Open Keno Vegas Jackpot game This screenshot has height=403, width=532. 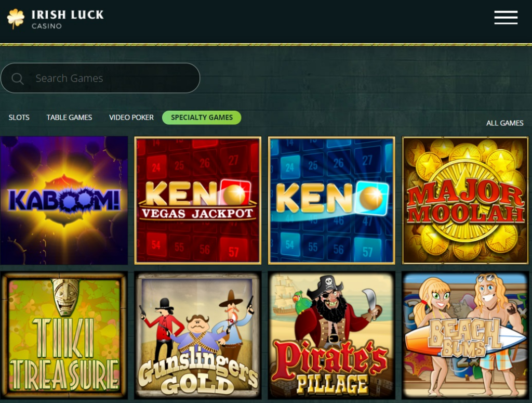tap(198, 200)
